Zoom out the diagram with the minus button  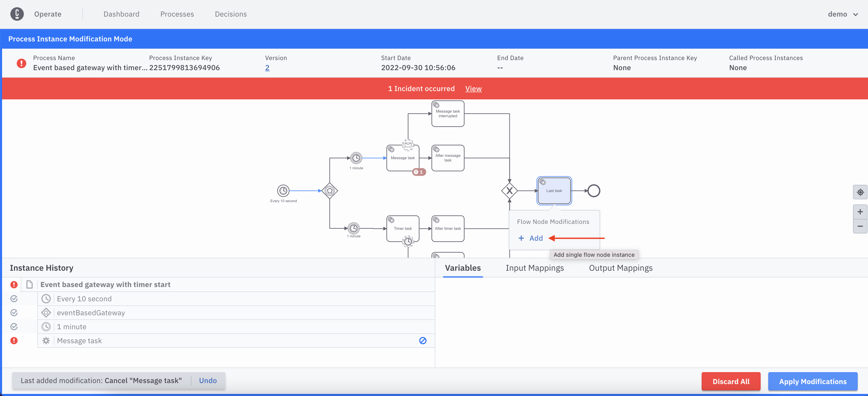tap(860, 226)
